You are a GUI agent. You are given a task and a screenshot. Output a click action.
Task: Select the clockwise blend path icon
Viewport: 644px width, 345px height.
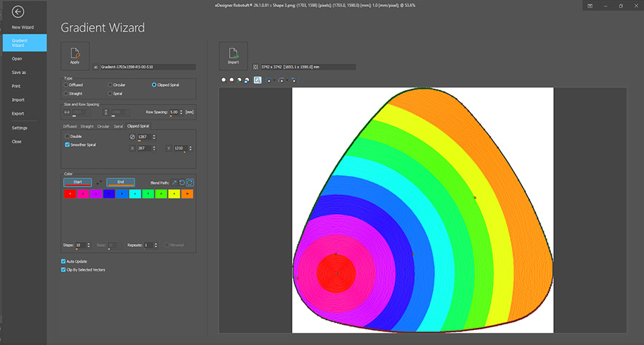(x=190, y=183)
